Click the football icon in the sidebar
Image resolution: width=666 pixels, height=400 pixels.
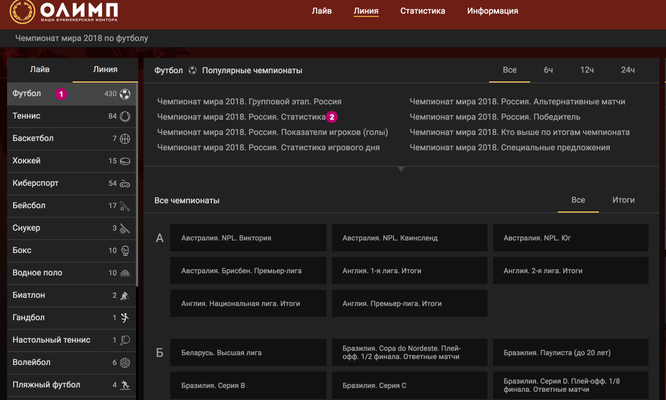(125, 95)
